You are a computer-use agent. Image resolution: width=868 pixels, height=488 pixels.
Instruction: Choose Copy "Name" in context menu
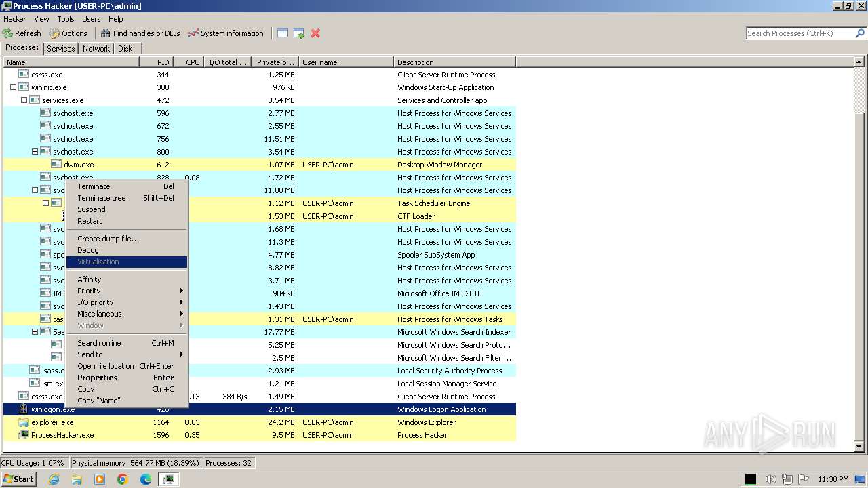click(127, 401)
